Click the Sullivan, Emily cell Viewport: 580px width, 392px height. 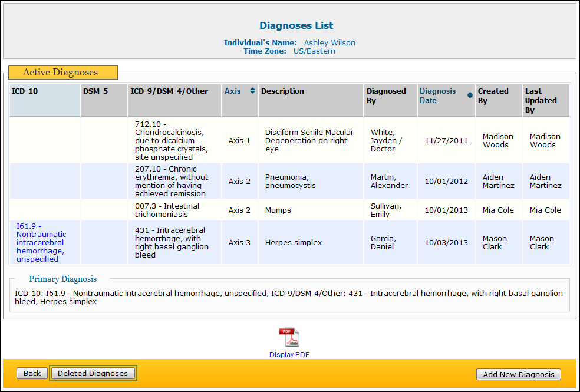pos(390,210)
